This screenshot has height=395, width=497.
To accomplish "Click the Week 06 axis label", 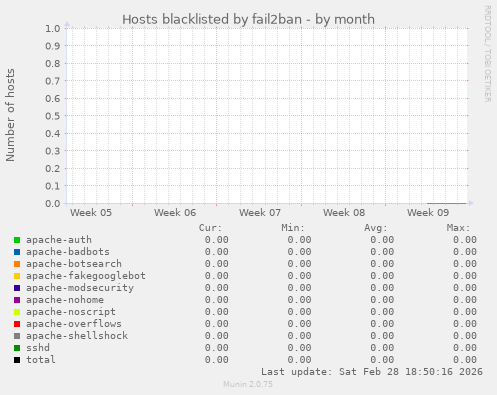I will click(175, 212).
